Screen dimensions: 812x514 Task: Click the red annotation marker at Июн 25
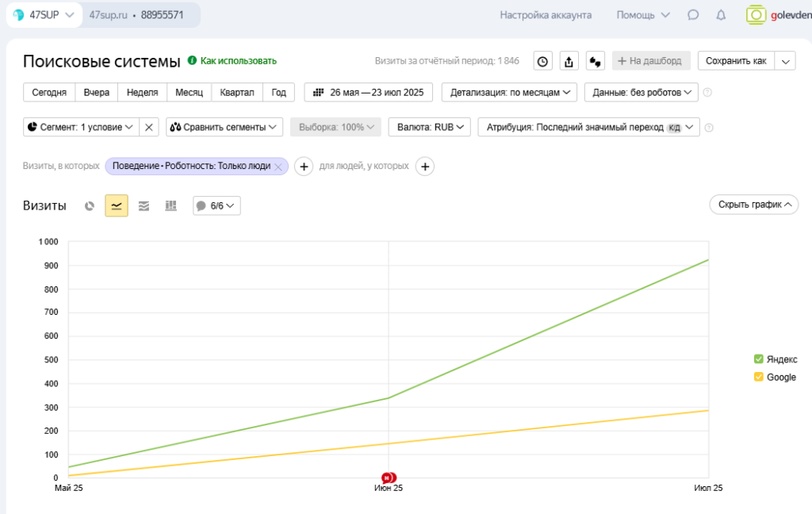(x=389, y=478)
